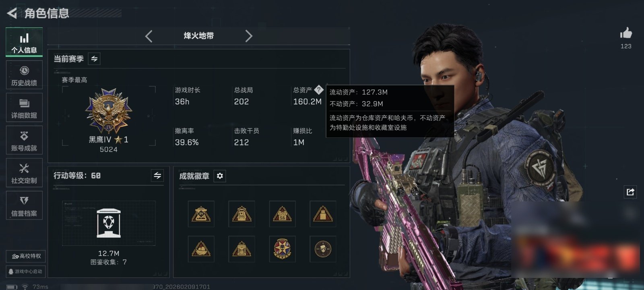Select the skull coin achievement badge

click(x=323, y=249)
